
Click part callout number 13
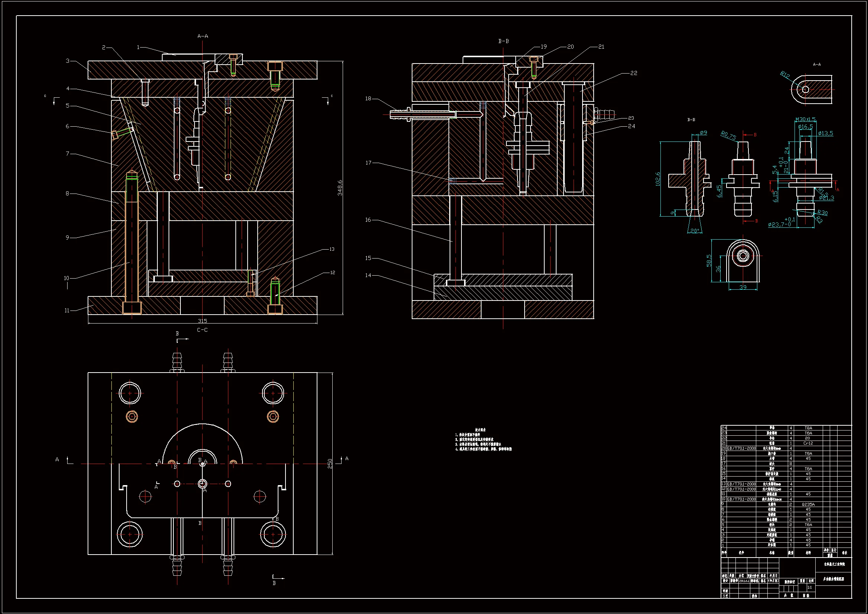[332, 249]
